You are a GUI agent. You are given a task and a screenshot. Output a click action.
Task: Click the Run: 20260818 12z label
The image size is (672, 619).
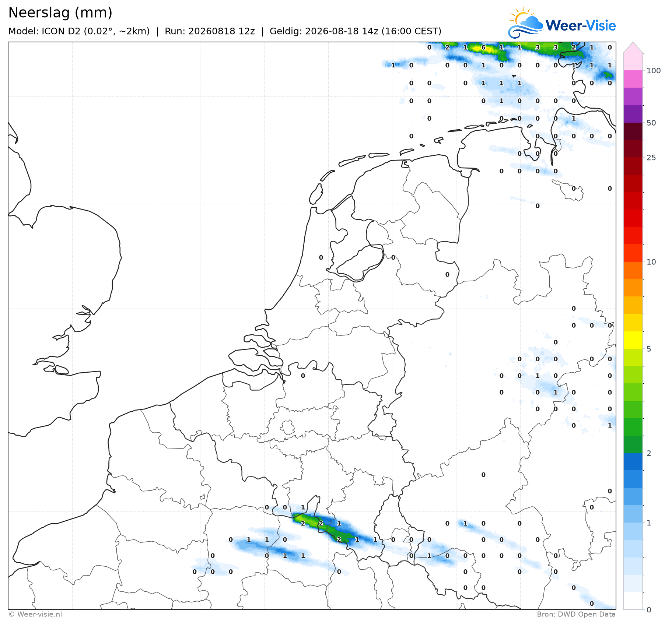[x=210, y=31]
